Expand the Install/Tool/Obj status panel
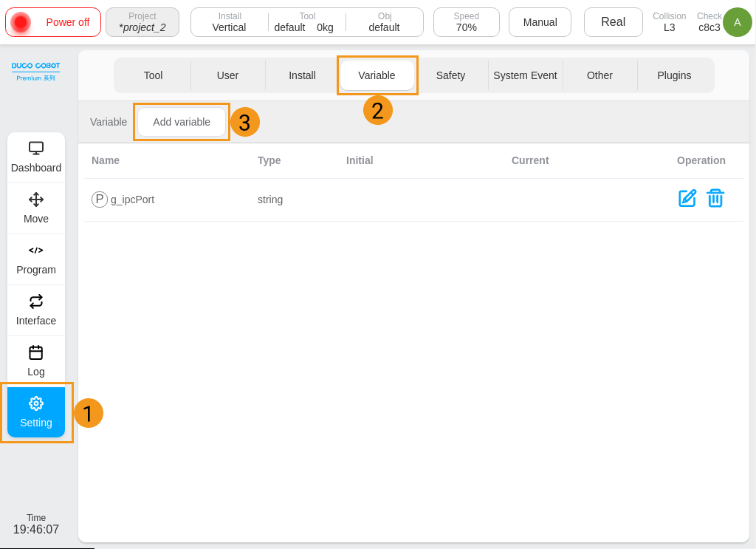The height and width of the screenshot is (549, 756). [x=306, y=22]
